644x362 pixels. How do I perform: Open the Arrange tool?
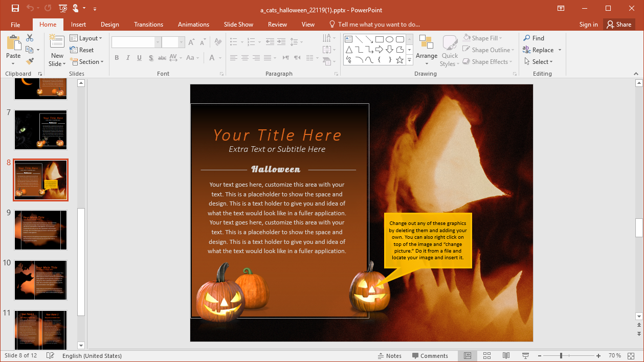[x=426, y=51]
